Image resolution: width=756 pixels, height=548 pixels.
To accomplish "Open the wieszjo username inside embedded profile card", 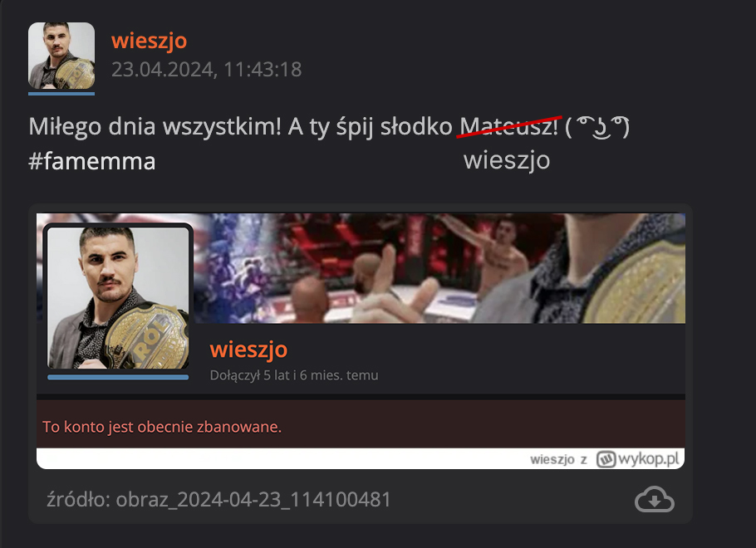I will pyautogui.click(x=248, y=349).
